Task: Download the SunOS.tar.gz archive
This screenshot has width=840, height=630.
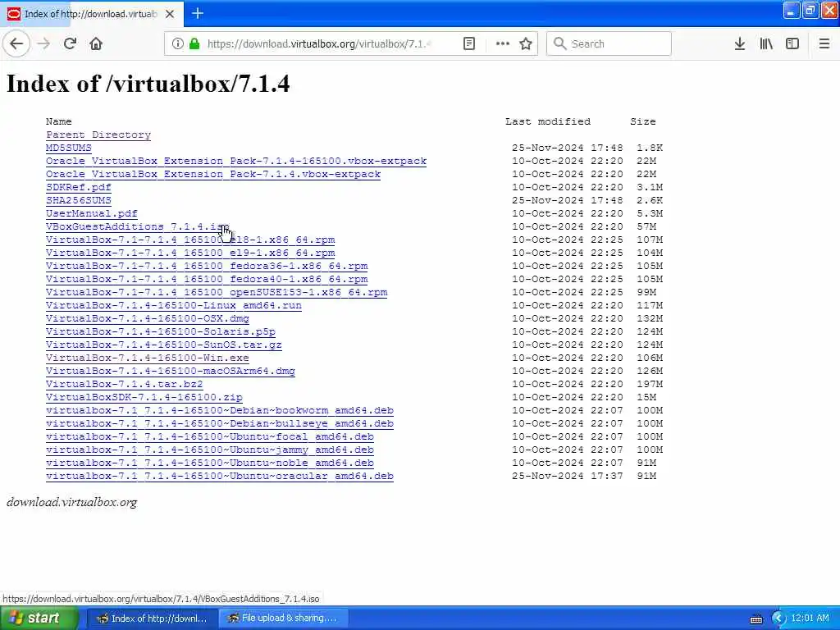Action: click(164, 345)
